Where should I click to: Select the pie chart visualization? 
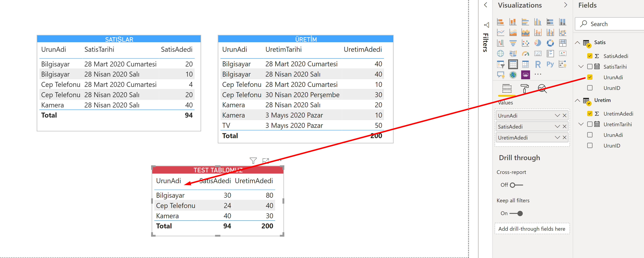[537, 43]
